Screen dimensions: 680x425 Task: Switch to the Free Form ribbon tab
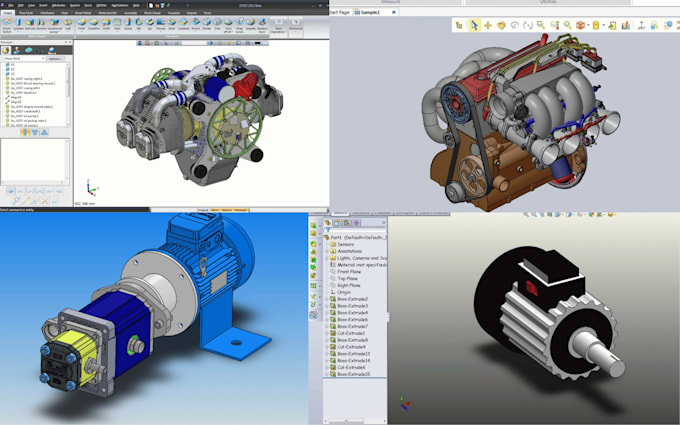pyautogui.click(x=26, y=13)
